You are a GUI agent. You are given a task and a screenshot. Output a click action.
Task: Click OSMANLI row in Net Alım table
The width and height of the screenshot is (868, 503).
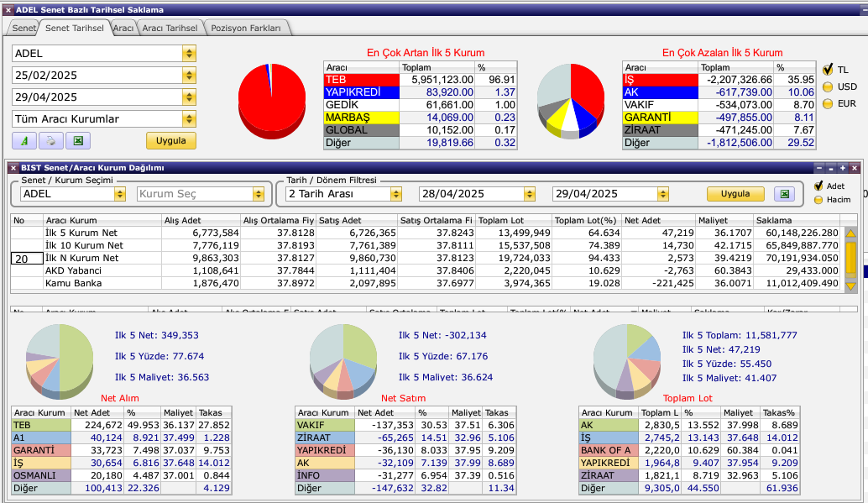click(x=122, y=476)
